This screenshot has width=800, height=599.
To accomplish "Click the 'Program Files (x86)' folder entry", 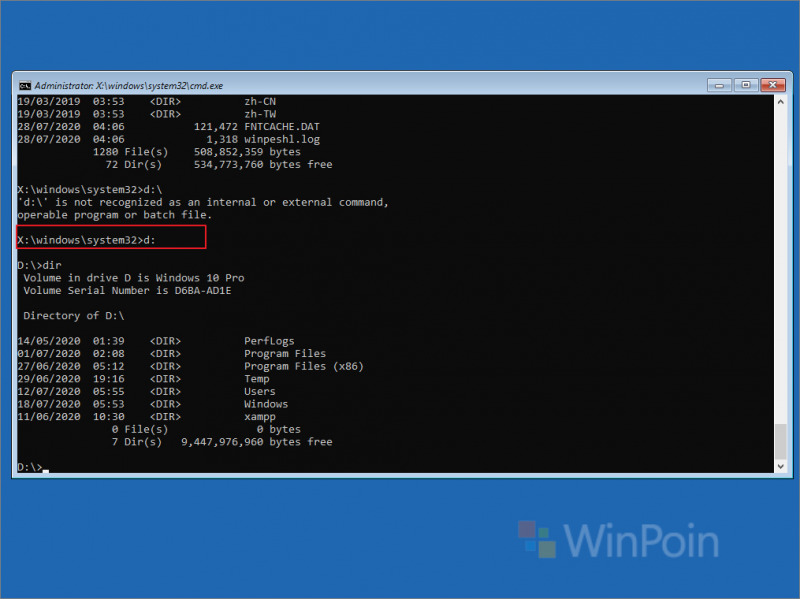I will tap(304, 366).
